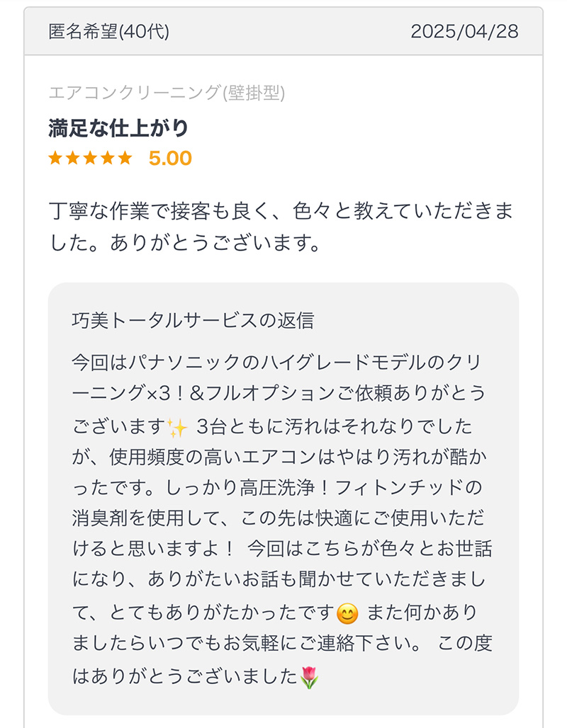Click the tulip emoji at reply end

click(310, 678)
